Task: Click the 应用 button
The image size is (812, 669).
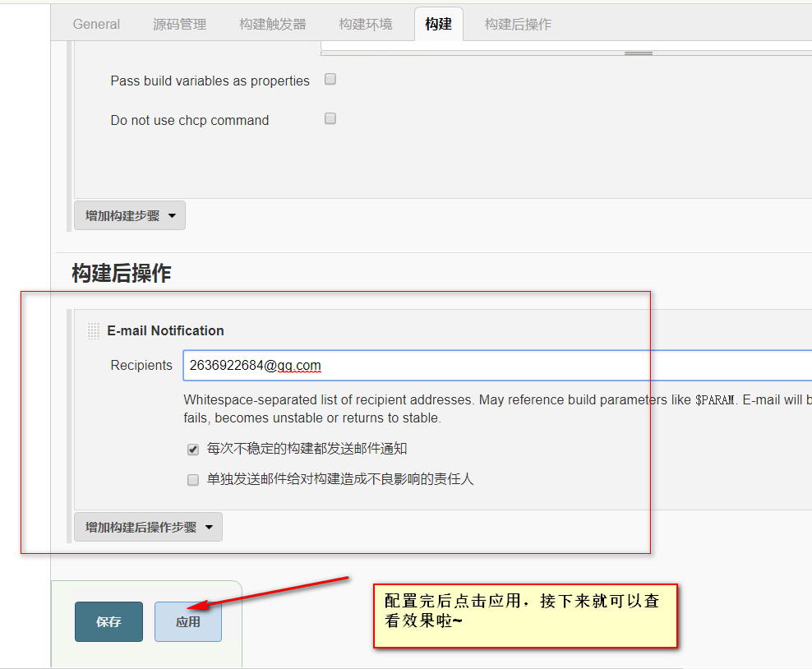Action: point(188,621)
